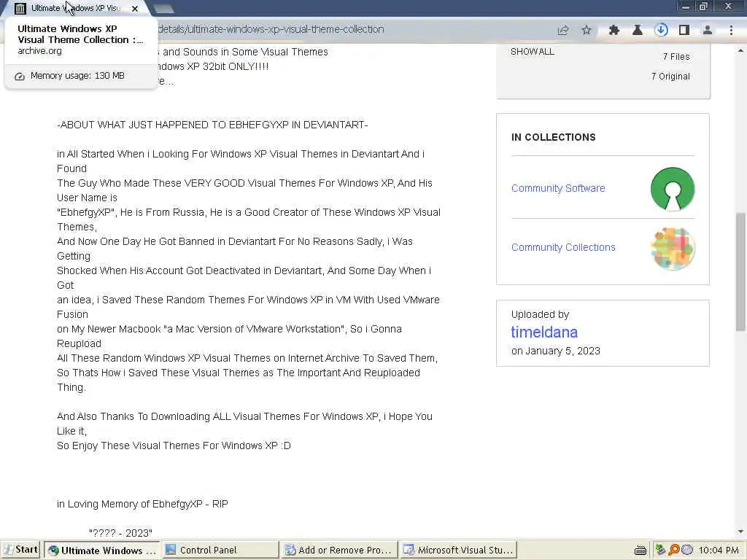
Task: Switch to Add or Remove Programs taskbar button
Action: [338, 550]
